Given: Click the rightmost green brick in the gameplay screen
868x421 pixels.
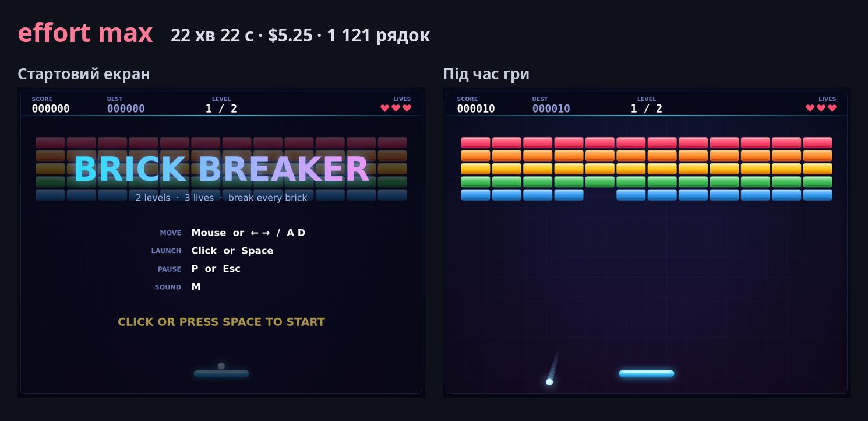Looking at the screenshot, I should pos(818,181).
